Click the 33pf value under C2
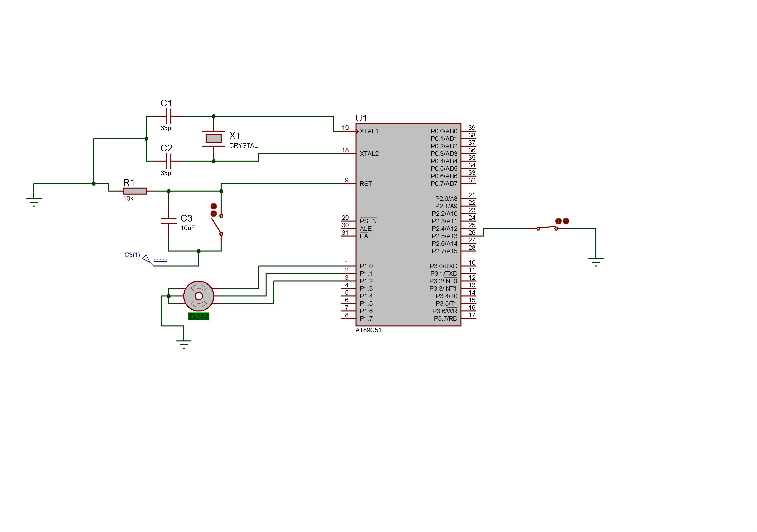This screenshot has height=532, width=757. 166,173
